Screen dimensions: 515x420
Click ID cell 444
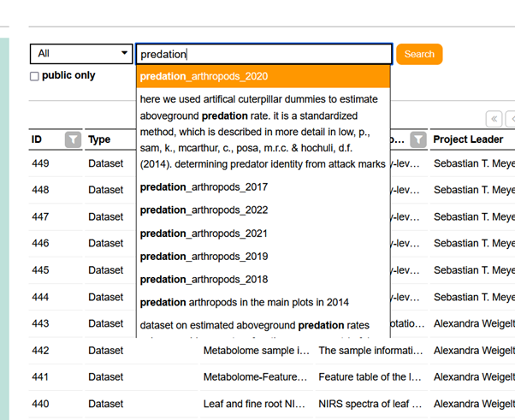(x=40, y=297)
